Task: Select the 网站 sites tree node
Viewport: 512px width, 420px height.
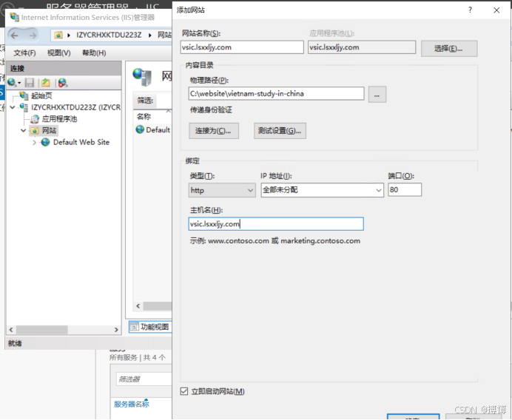Action: (x=49, y=131)
